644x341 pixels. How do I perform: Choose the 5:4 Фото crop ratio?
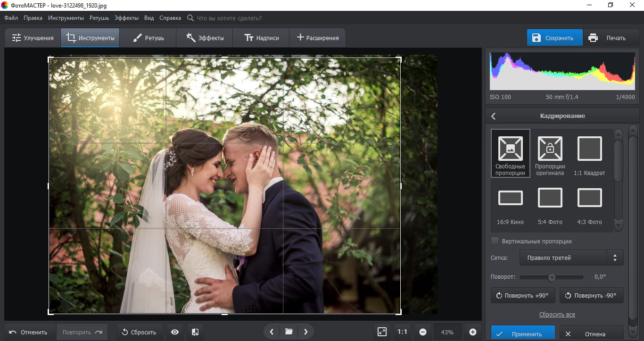coord(550,203)
